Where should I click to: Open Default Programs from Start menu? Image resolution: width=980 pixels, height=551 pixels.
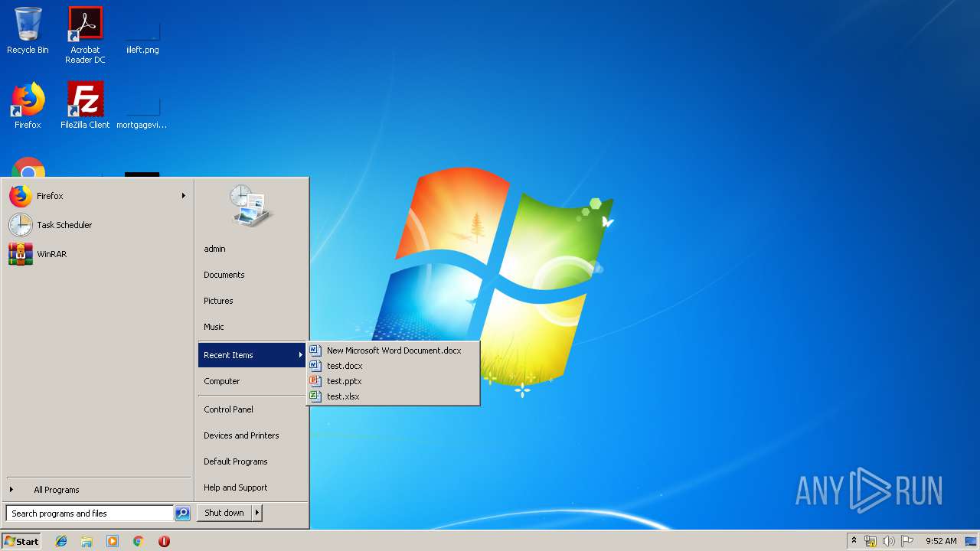click(252, 461)
